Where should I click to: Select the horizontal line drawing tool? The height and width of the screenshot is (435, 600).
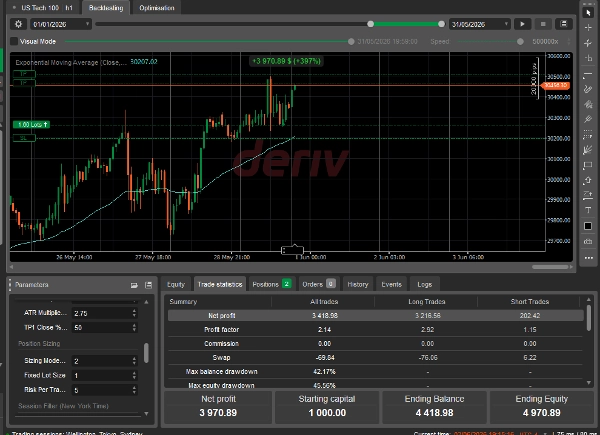click(x=588, y=73)
